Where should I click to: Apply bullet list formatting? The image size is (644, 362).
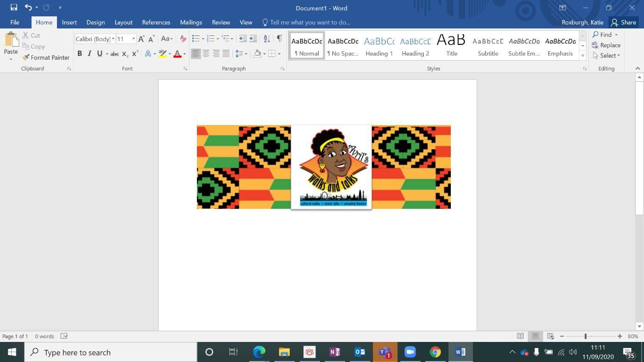click(x=196, y=39)
